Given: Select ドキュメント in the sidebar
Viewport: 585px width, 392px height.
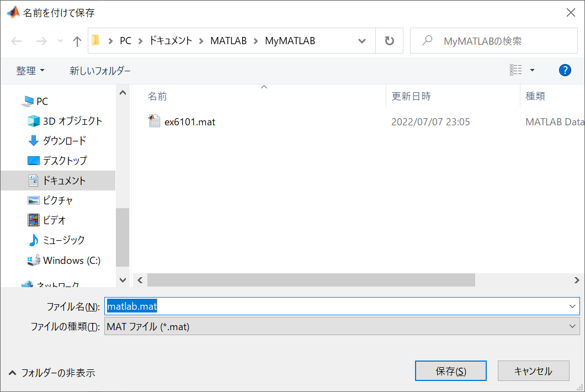Looking at the screenshot, I should click(58, 181).
